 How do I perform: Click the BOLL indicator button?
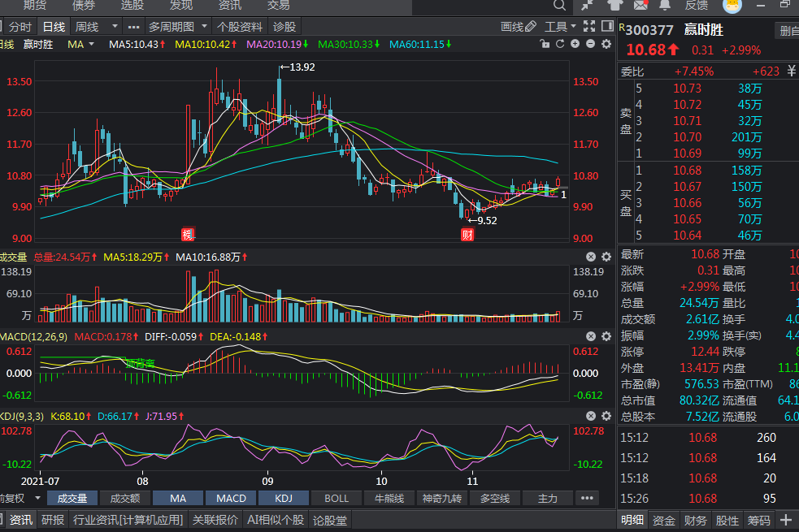tap(336, 498)
